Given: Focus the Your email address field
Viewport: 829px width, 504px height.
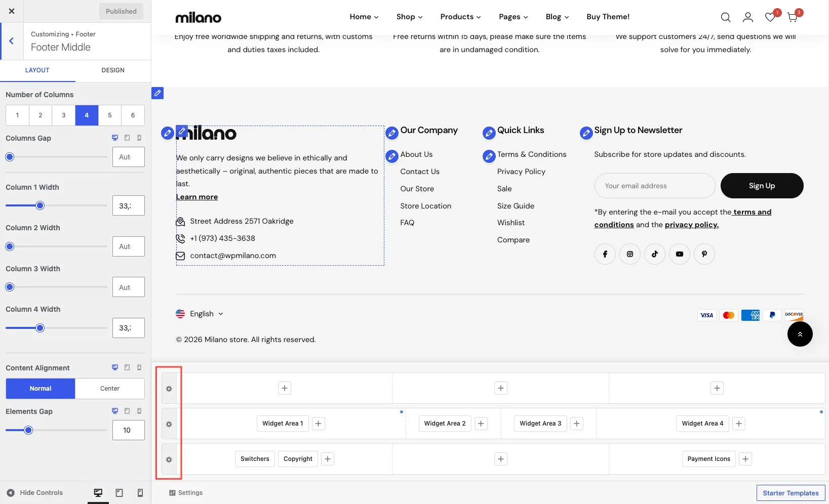Looking at the screenshot, I should click(655, 186).
